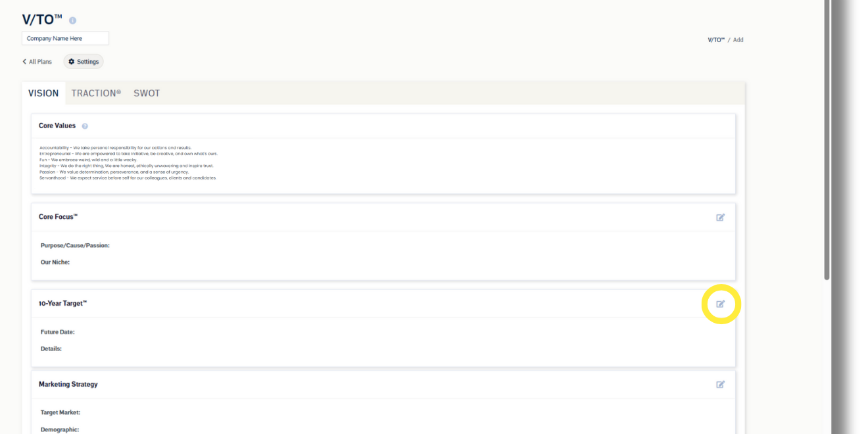This screenshot has height=434, width=868.
Task: Open the TRACTION tab
Action: point(96,93)
